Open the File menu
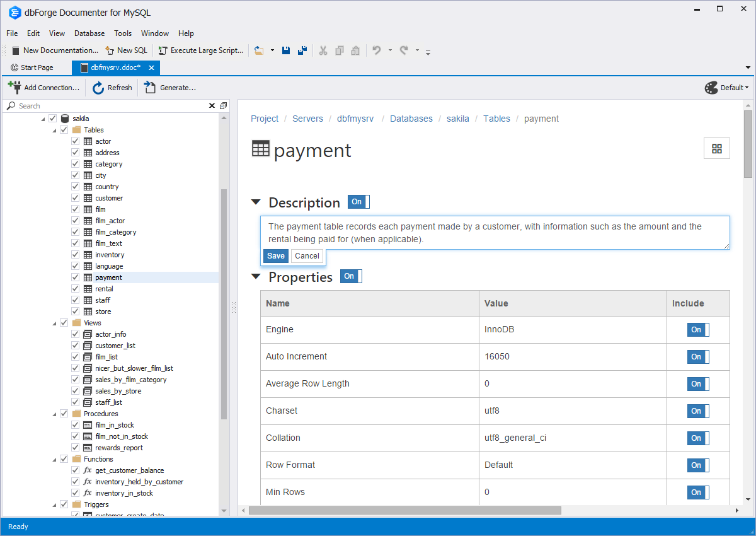This screenshot has width=756, height=536. [12, 33]
